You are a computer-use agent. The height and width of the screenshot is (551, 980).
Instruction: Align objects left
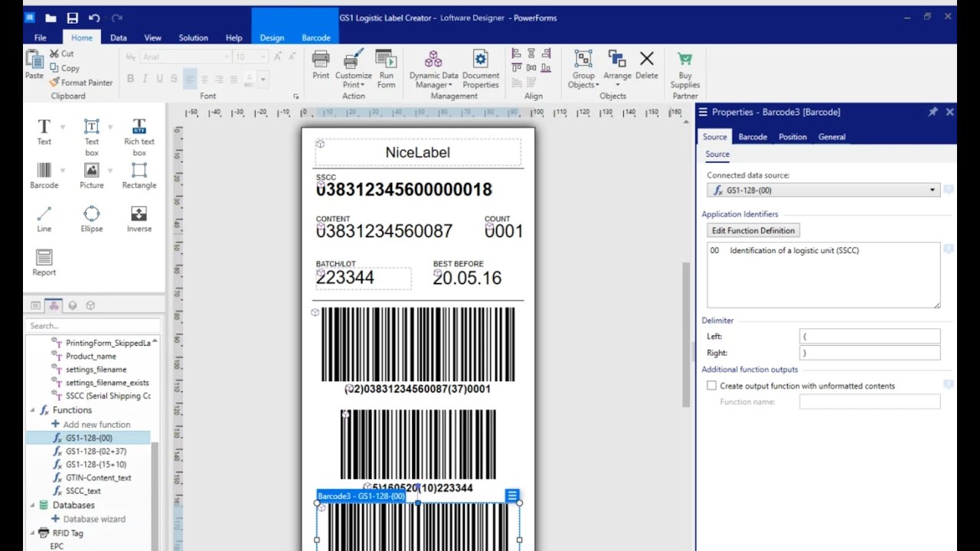point(517,54)
